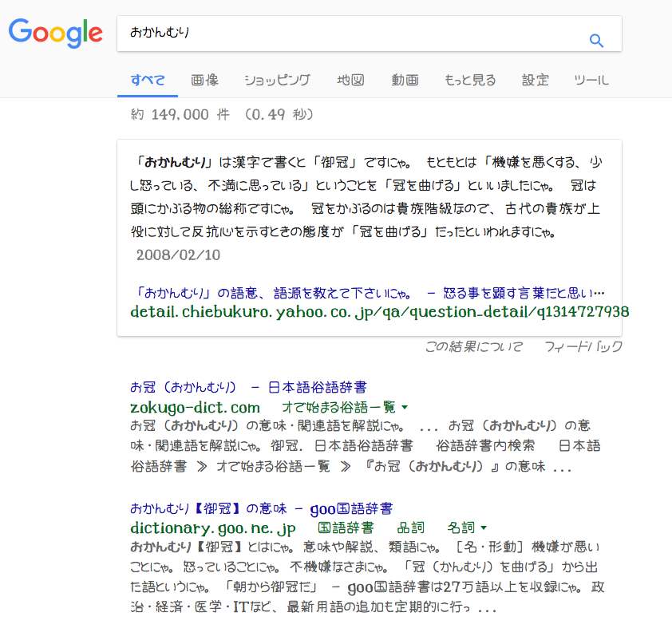Screen dimensions: 672x640
Task: Expand the goo result dropdown arrow after 名詞
Action: [x=484, y=527]
